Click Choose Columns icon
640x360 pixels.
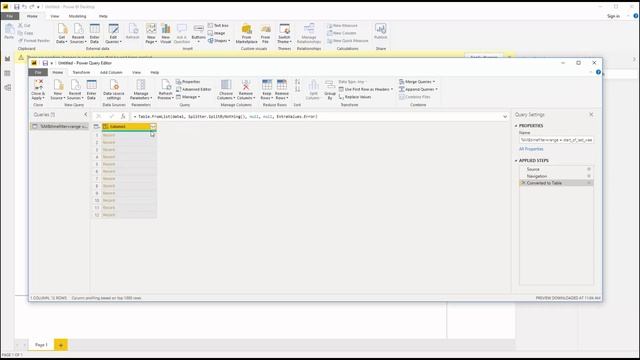pos(226,85)
